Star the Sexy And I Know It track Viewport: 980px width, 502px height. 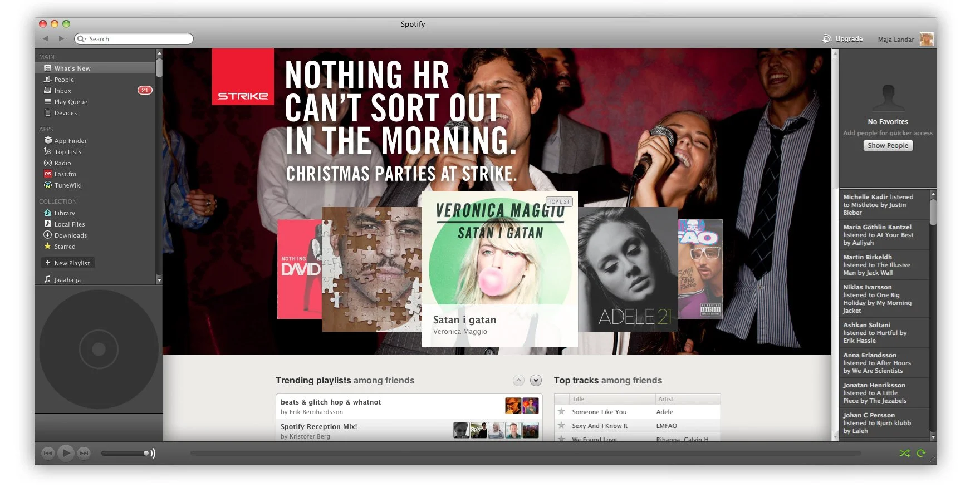click(561, 425)
